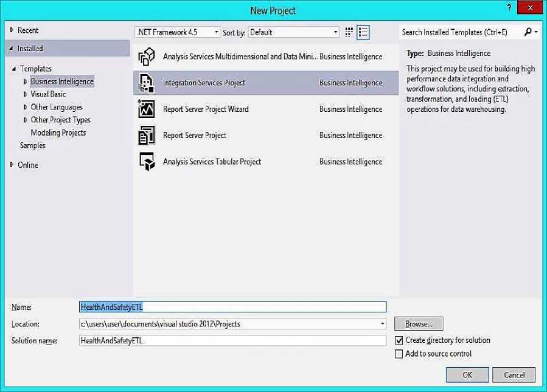Open the Location path dropdown arrow
The height and width of the screenshot is (392, 547).
pos(382,324)
